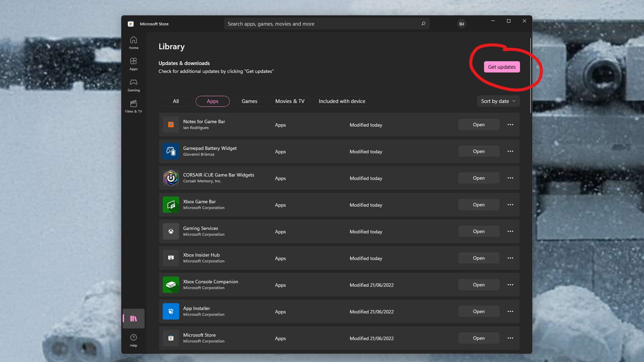Select the Apps filter tab
The height and width of the screenshot is (362, 644).
click(x=212, y=101)
